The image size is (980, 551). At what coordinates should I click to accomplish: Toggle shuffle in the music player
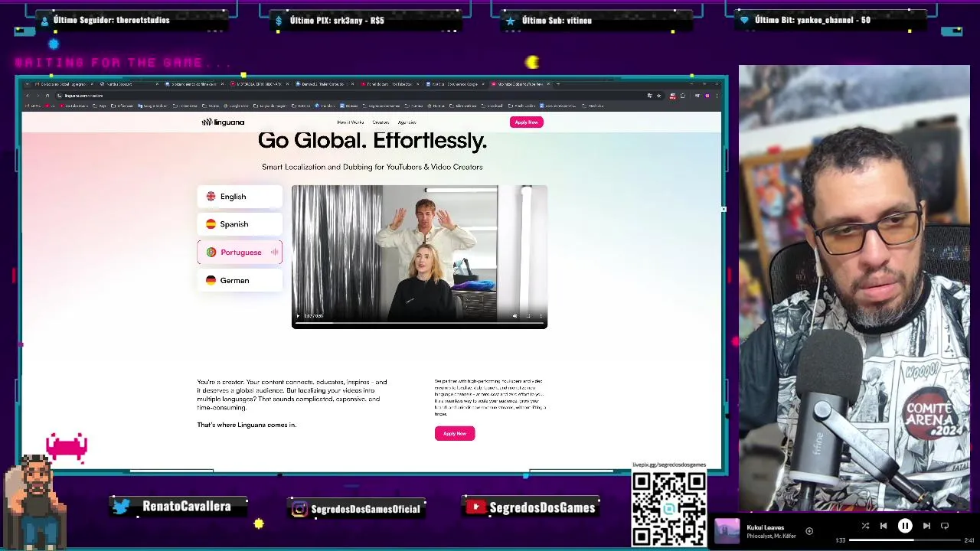[865, 526]
